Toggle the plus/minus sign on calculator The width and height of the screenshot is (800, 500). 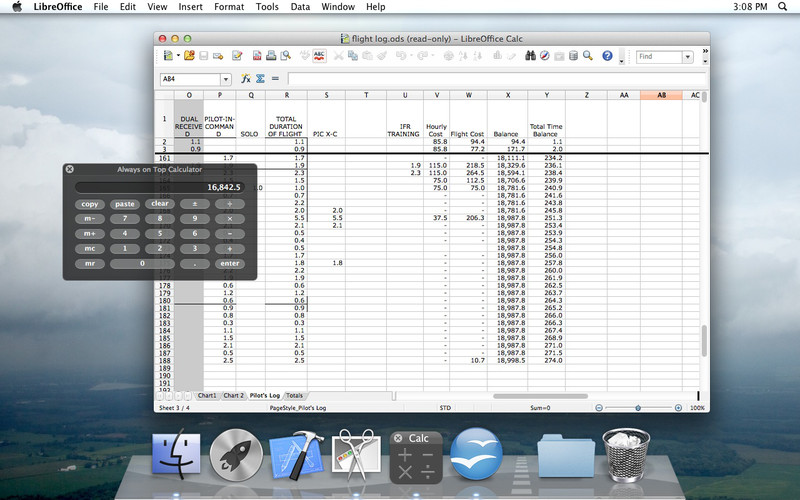pos(194,204)
